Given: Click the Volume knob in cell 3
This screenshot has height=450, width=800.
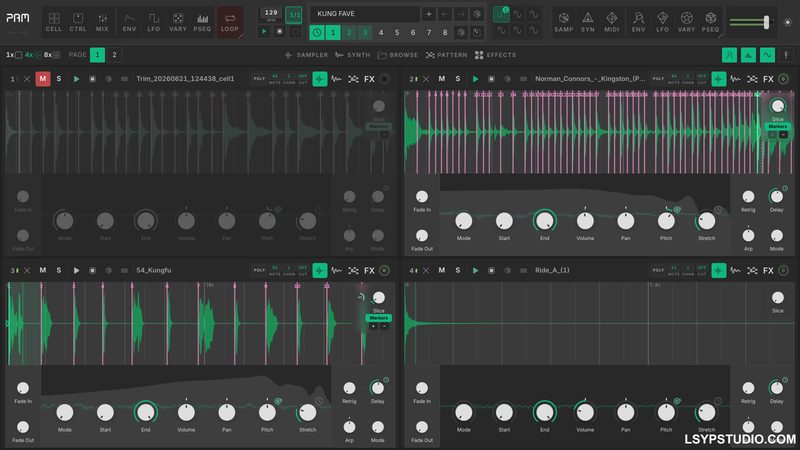Looking at the screenshot, I should (186, 412).
